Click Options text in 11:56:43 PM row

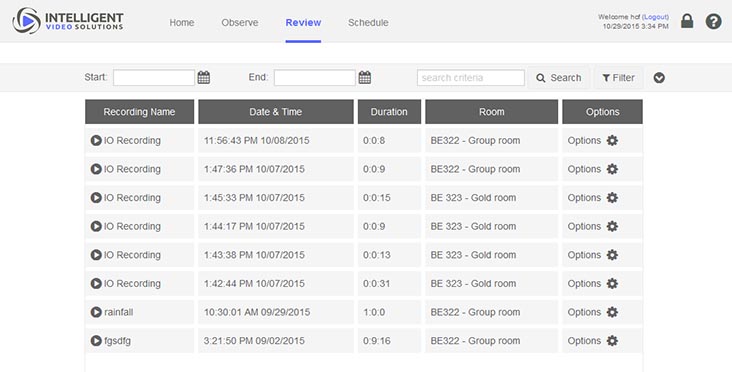pyautogui.click(x=584, y=141)
